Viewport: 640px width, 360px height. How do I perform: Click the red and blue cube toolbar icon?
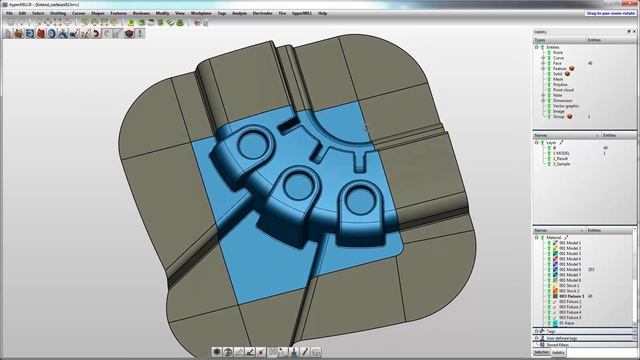pos(129,33)
